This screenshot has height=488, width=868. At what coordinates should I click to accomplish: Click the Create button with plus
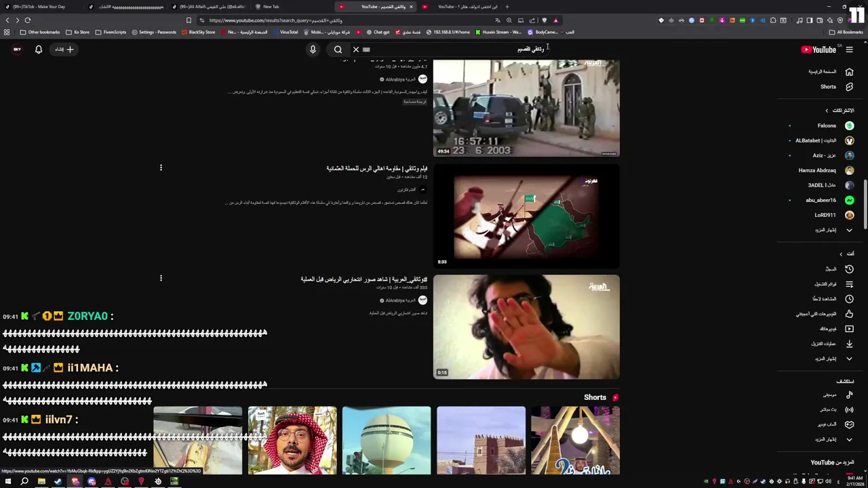[64, 49]
